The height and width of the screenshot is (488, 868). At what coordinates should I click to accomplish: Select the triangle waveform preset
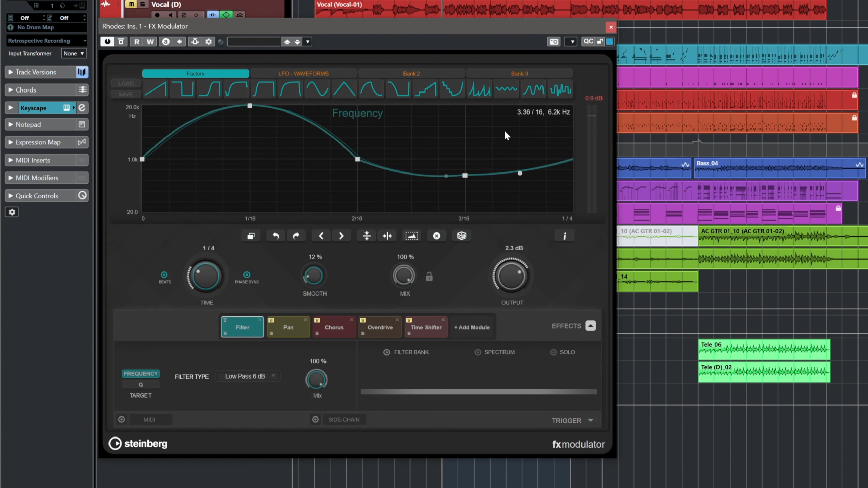pyautogui.click(x=344, y=89)
